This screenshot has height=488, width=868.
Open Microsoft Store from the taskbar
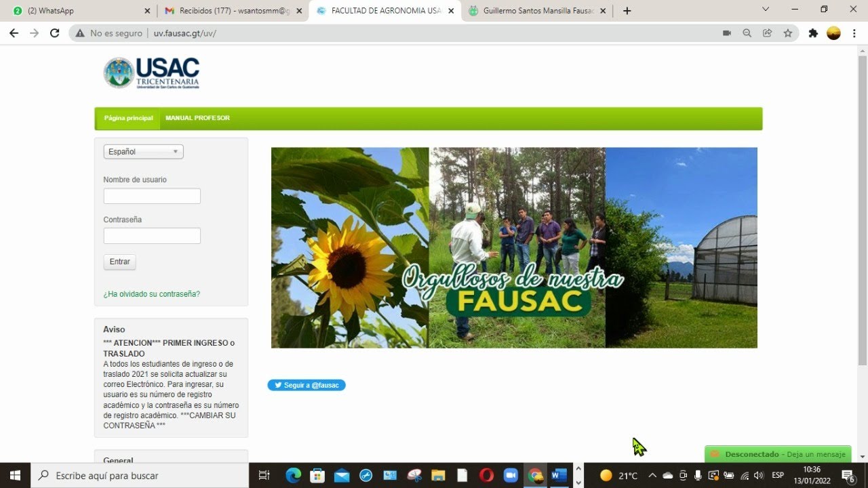click(317, 475)
